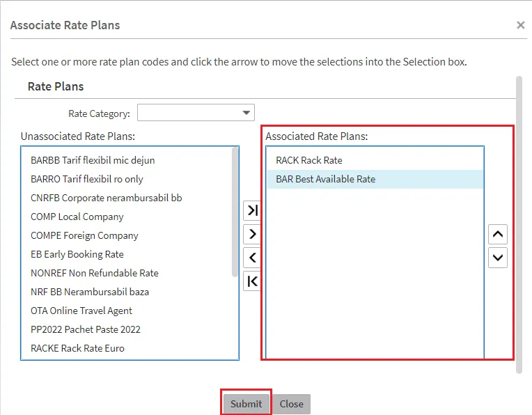
Task: Submit the associated rate plans
Action: pyautogui.click(x=246, y=404)
